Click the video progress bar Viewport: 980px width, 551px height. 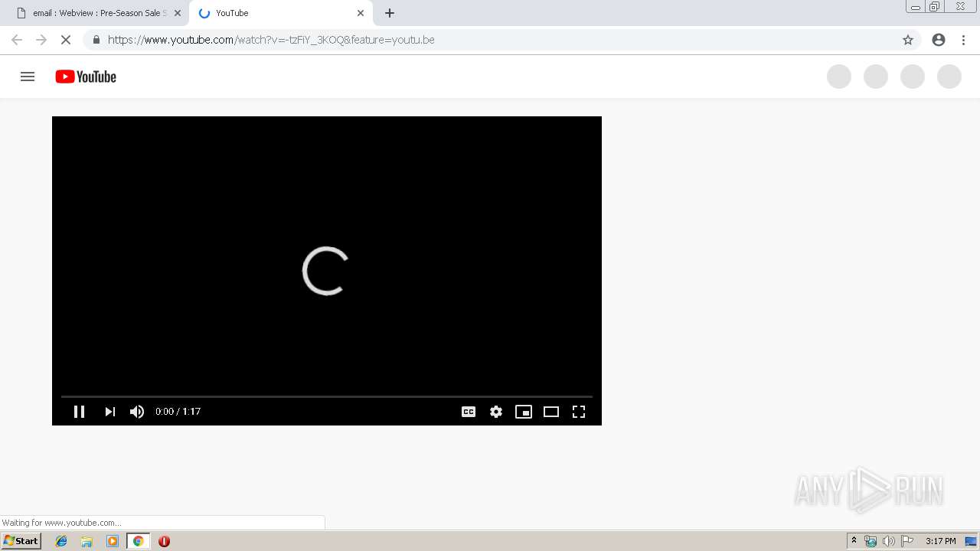327,396
